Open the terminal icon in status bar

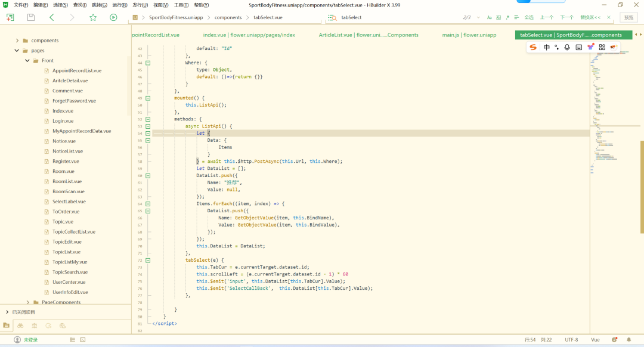[82, 340]
